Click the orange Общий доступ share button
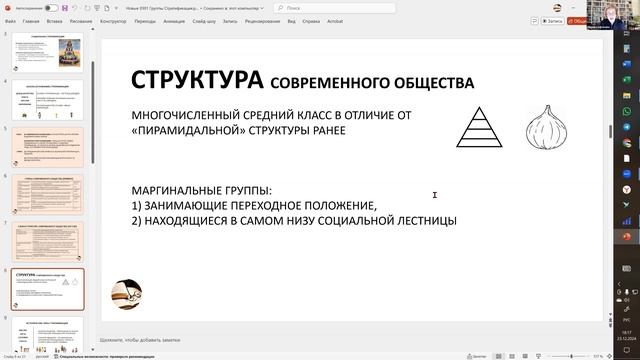 (x=576, y=21)
